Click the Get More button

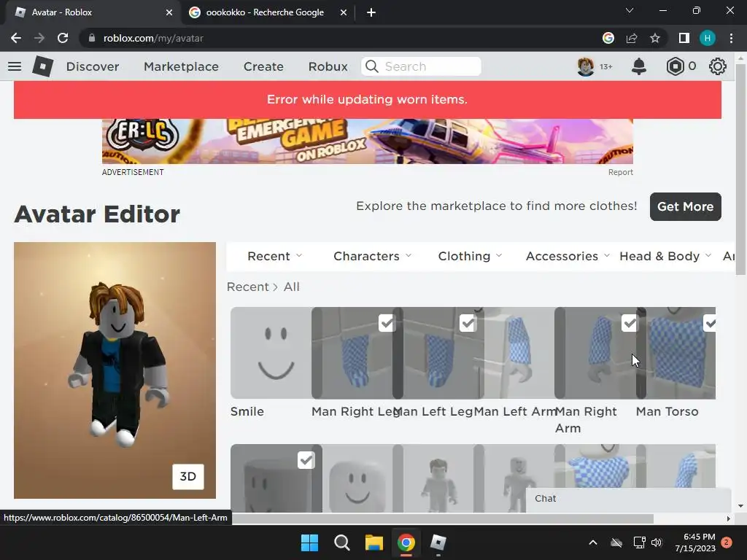[x=685, y=206]
